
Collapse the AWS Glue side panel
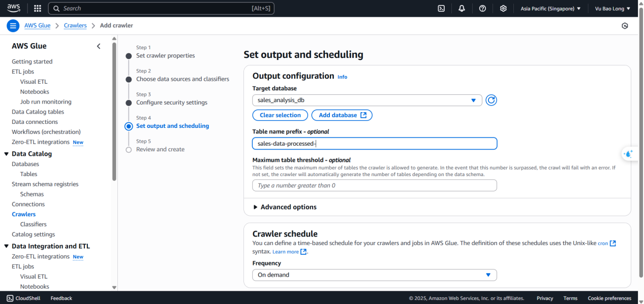coord(99,46)
